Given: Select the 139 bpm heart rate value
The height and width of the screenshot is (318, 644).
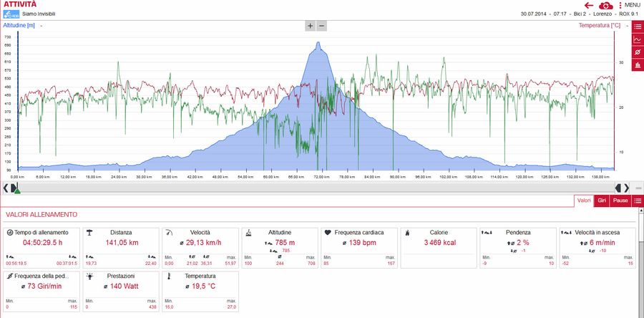Looking at the screenshot, I should pos(363,243).
